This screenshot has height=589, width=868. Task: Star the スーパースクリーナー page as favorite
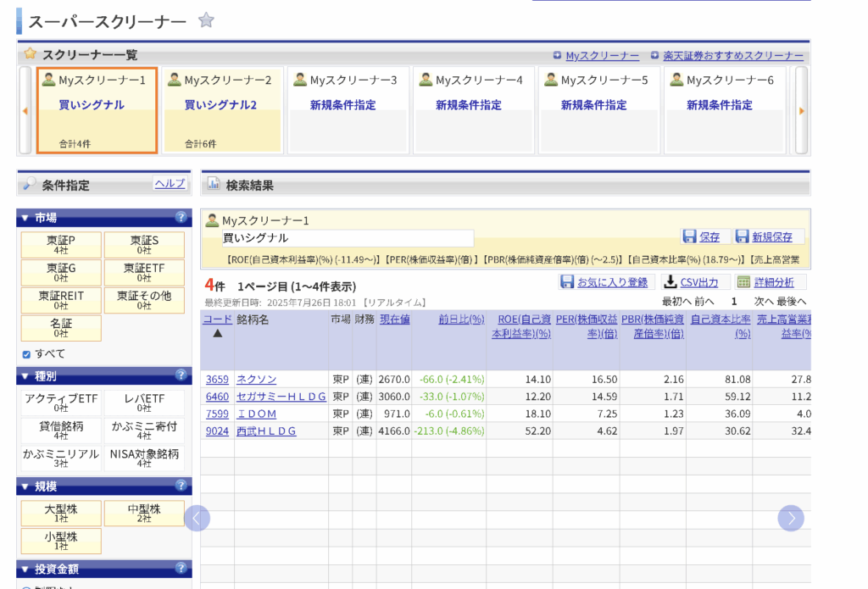point(206,20)
